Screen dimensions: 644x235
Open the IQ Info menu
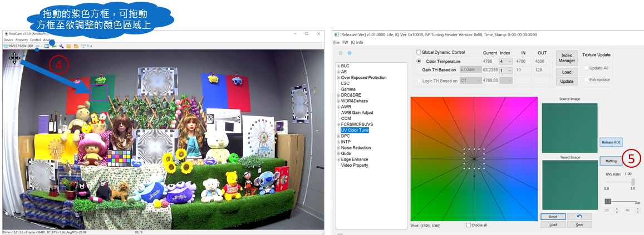click(357, 42)
